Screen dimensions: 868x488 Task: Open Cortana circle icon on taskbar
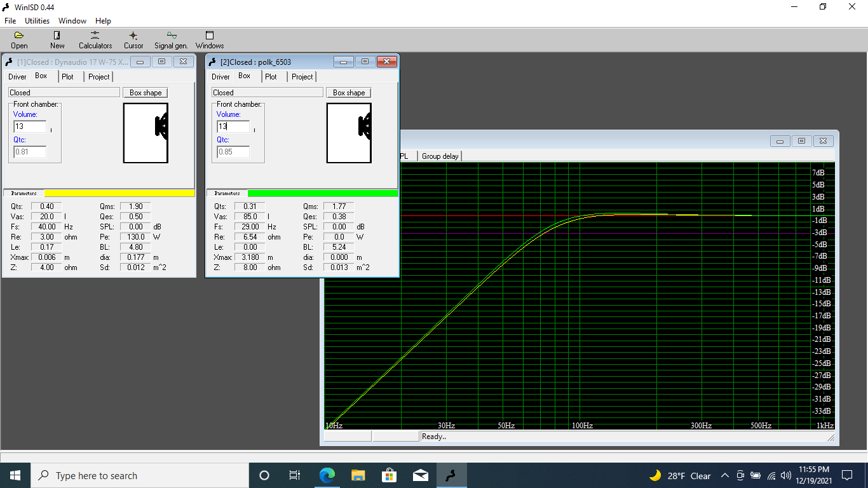[x=264, y=475]
